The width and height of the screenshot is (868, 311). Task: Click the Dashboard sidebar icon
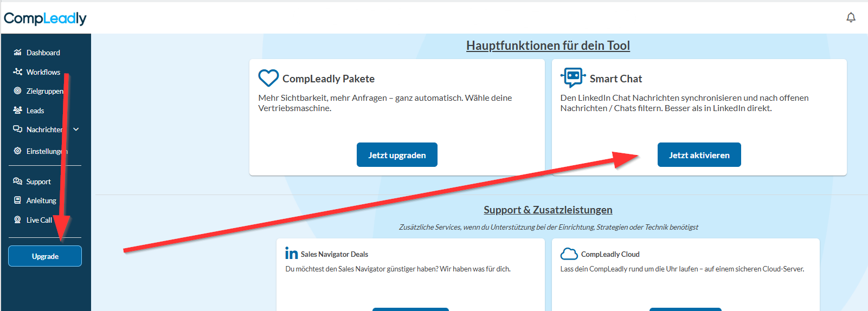point(17,53)
